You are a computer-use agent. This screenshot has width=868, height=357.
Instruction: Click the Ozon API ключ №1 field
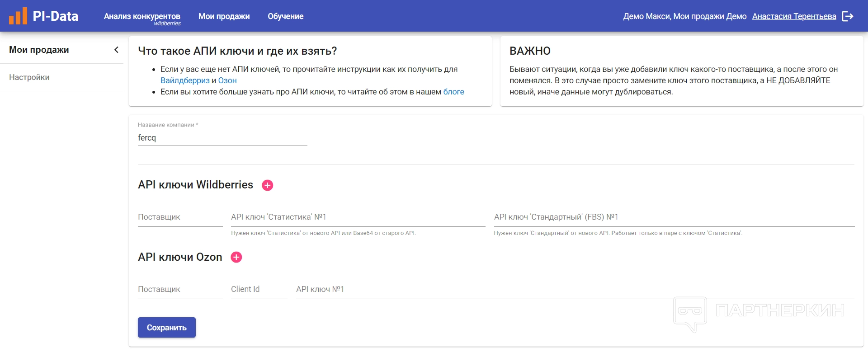(x=575, y=290)
